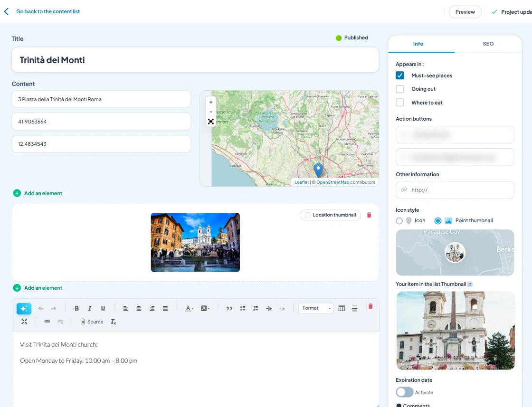
Task: Click the Published status indicator
Action: coord(352,38)
